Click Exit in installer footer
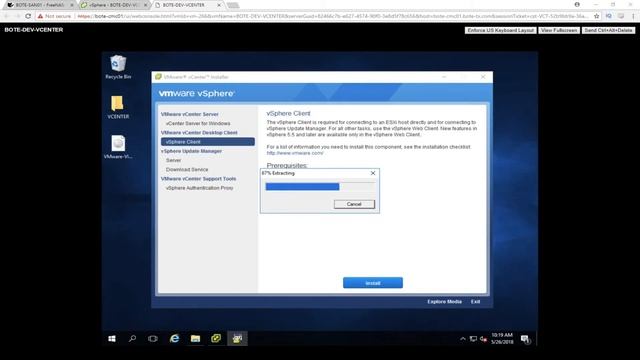The width and height of the screenshot is (640, 360). click(476, 302)
